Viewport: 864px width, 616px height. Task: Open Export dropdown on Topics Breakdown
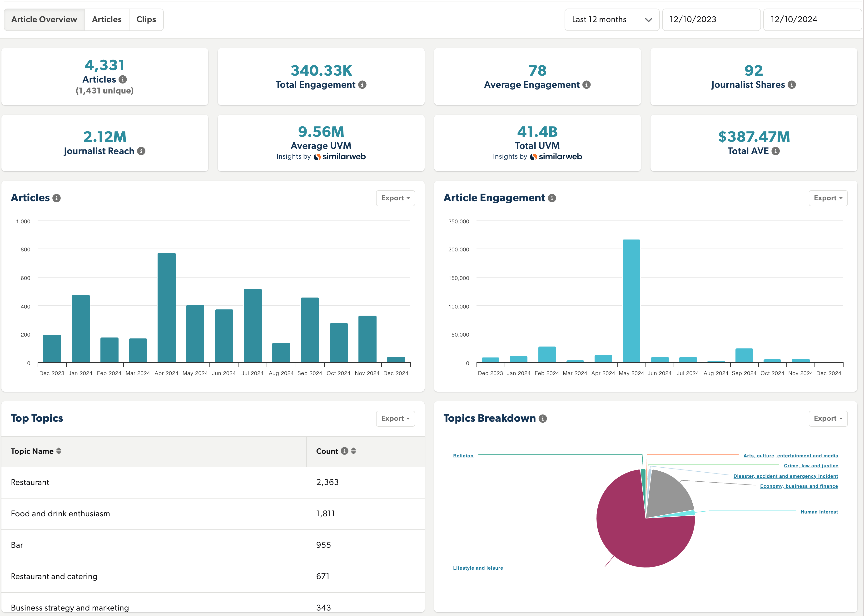pyautogui.click(x=828, y=418)
